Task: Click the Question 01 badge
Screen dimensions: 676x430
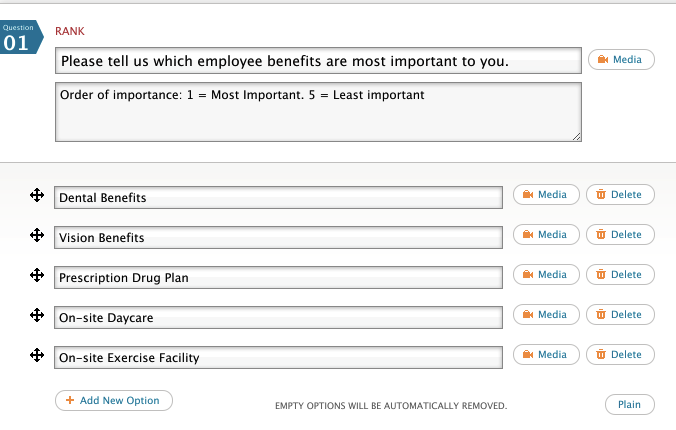Action: click(21, 37)
